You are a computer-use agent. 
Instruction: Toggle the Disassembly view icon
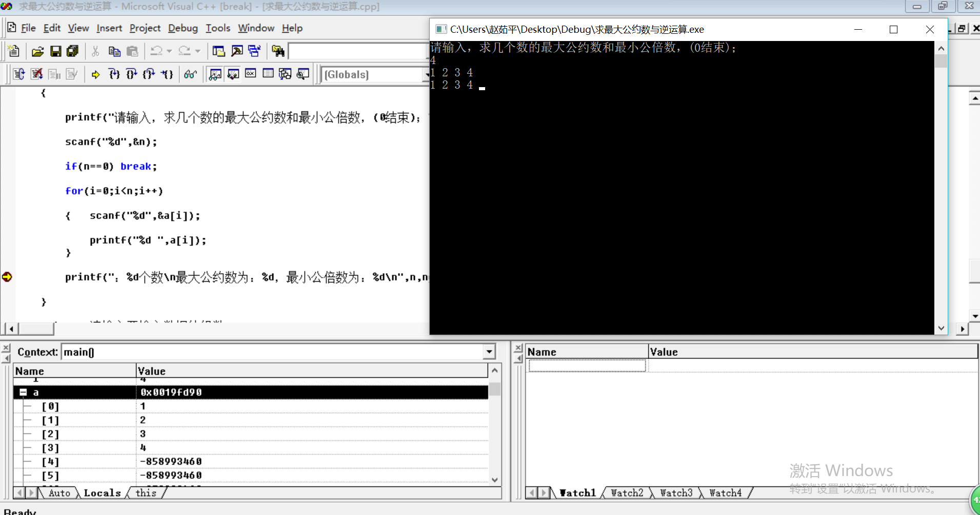coord(303,74)
